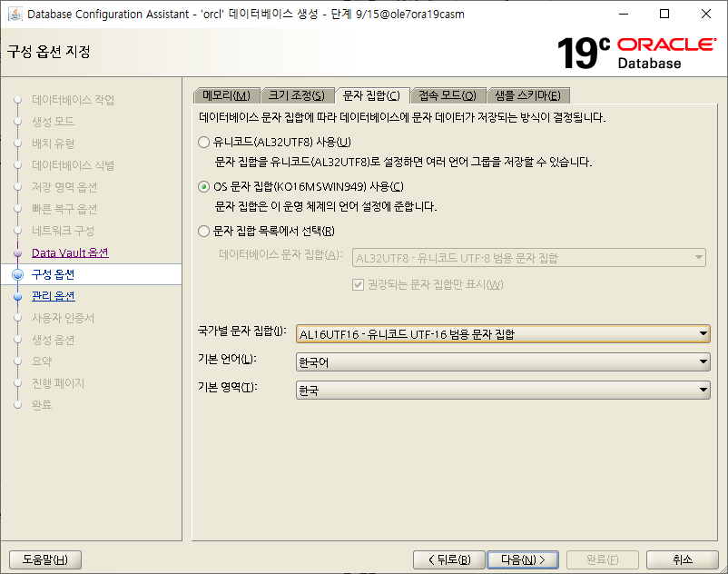
Task: Click the 관리 옵션 step bullet
Action: pos(17,296)
